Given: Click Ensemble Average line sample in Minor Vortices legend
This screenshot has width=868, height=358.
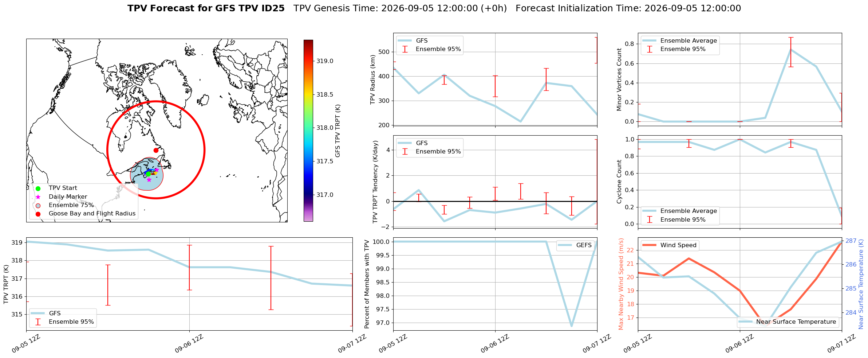Looking at the screenshot, I should pos(650,41).
